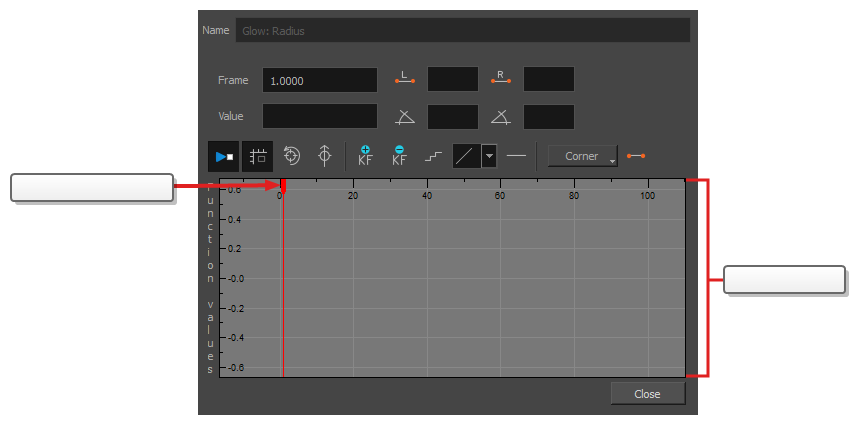Select the linear velocity curve button
This screenshot has width=861, height=425.
tap(466, 157)
